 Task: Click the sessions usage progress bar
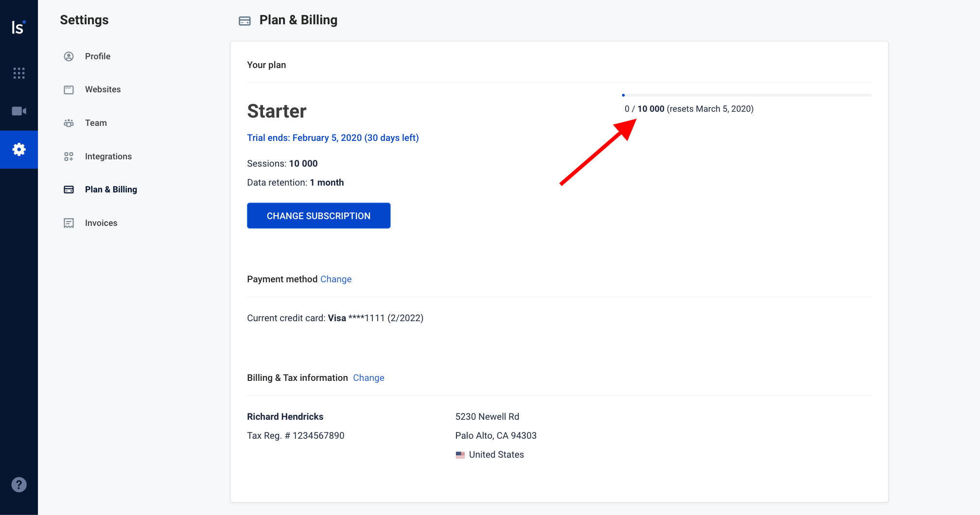(748, 95)
